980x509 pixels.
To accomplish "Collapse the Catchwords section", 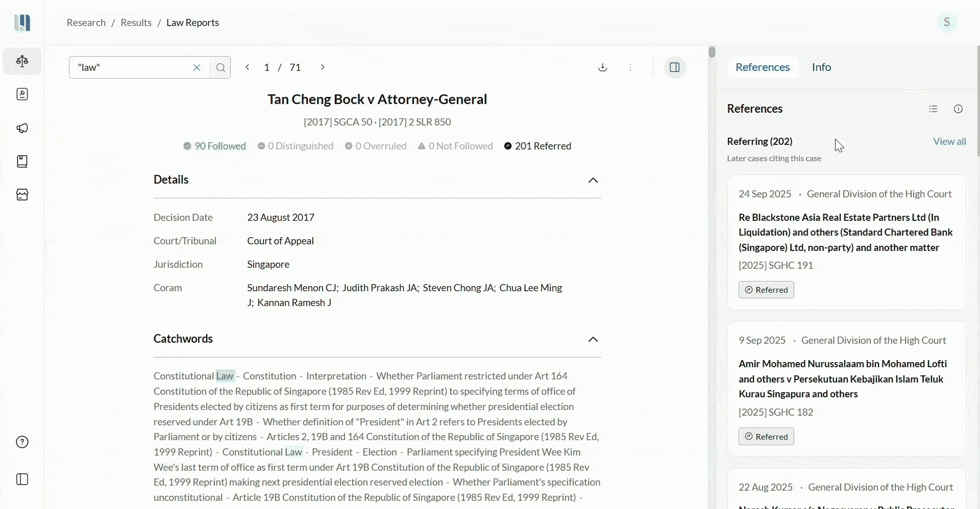I will coord(593,339).
